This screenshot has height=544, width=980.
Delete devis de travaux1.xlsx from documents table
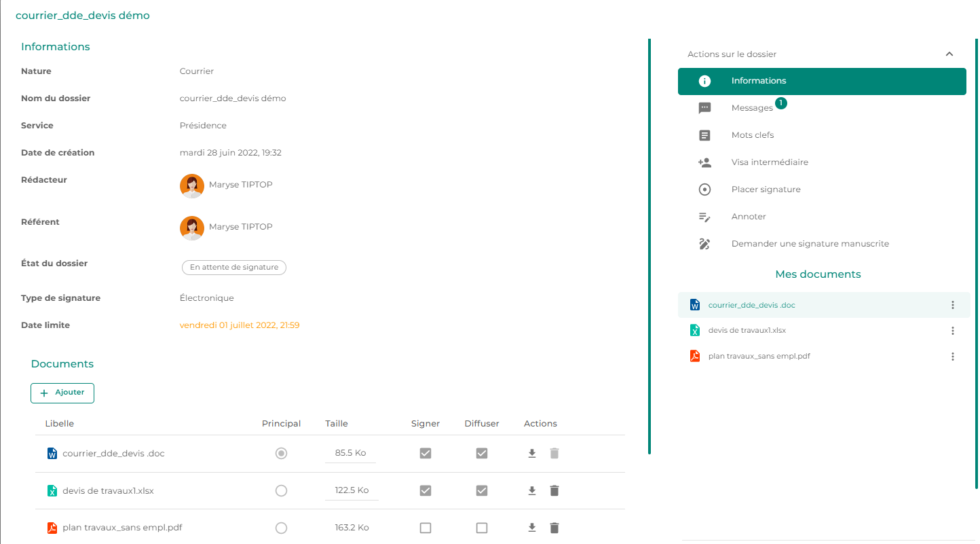click(554, 490)
